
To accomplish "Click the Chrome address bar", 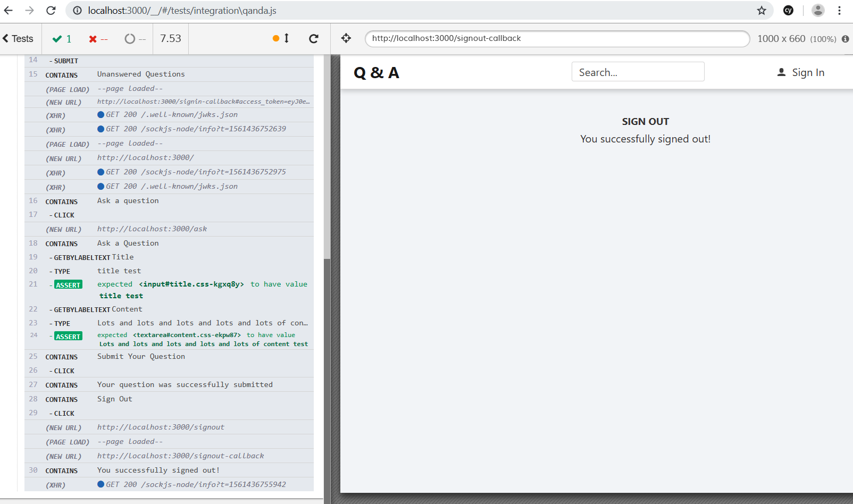I will [415, 11].
